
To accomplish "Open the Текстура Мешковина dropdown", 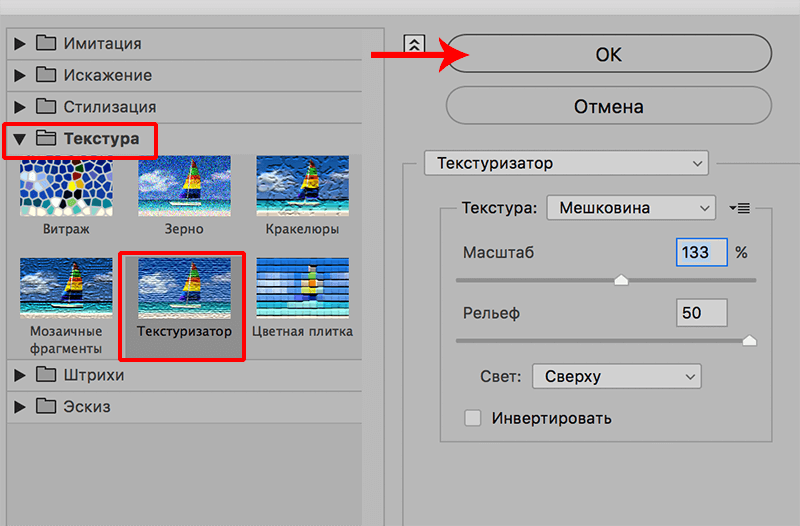I will [x=631, y=208].
